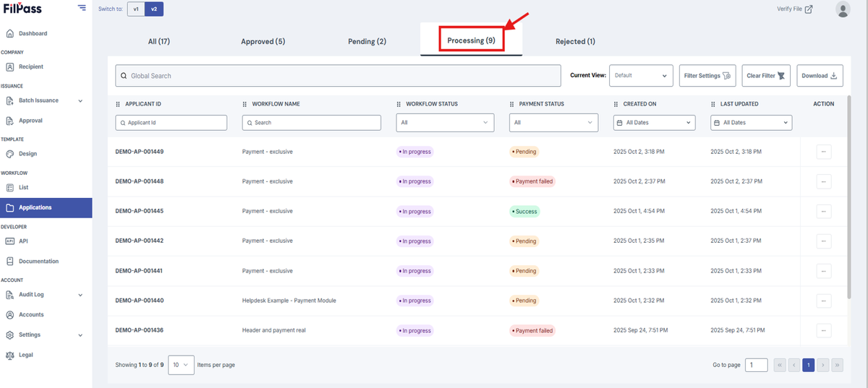
Task: Open action menu for DEMO-AP-001436
Action: click(x=823, y=330)
